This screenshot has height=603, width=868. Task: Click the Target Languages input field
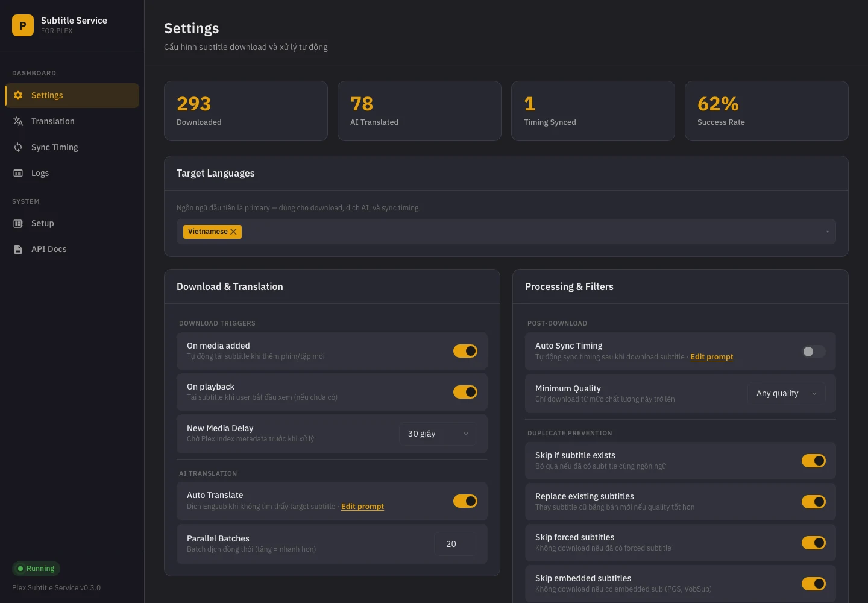tap(506, 232)
